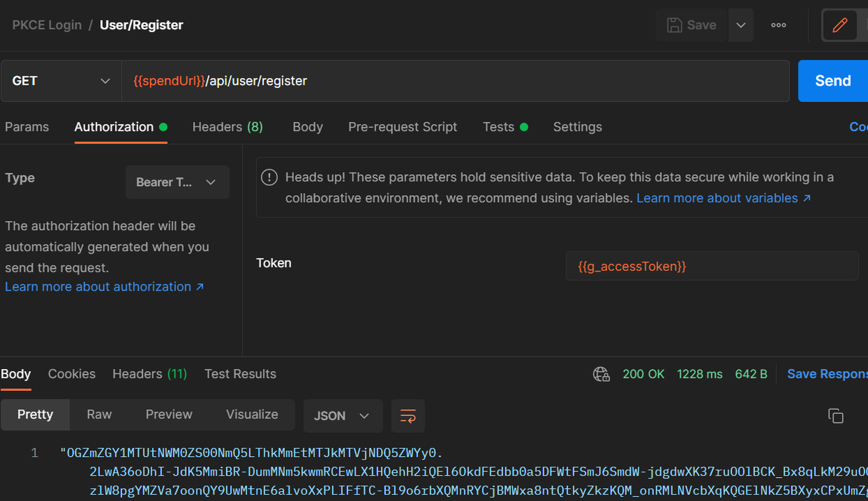Click the Token input field
868x501 pixels.
[x=712, y=267]
